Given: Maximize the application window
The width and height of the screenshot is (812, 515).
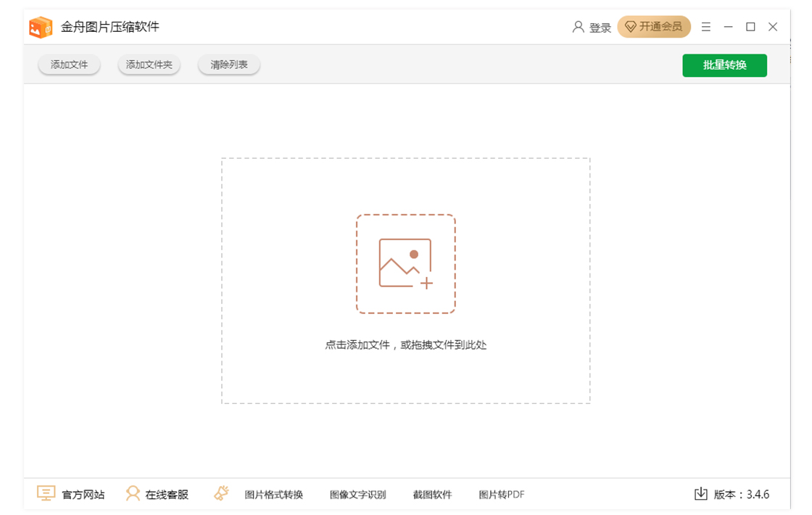Looking at the screenshot, I should pyautogui.click(x=750, y=27).
